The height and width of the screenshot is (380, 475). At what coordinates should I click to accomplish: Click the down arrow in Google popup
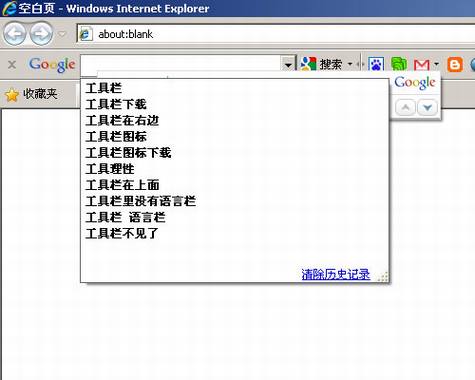pos(427,108)
